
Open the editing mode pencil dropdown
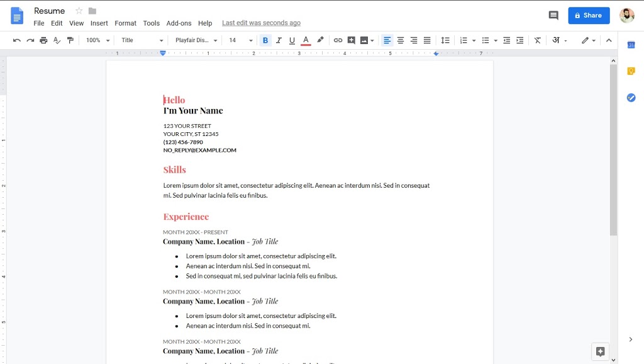coord(589,40)
